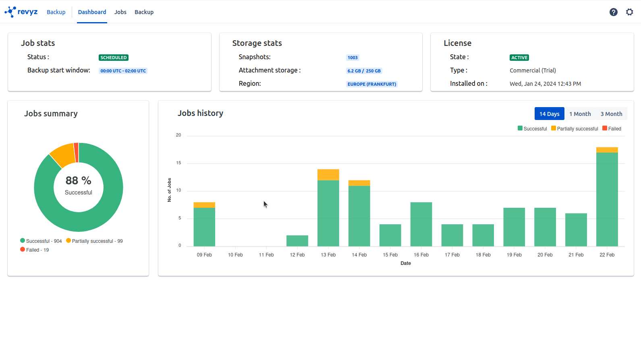This screenshot has width=641, height=364.
Task: Open the Backup tab next to Jobs
Action: tap(144, 12)
